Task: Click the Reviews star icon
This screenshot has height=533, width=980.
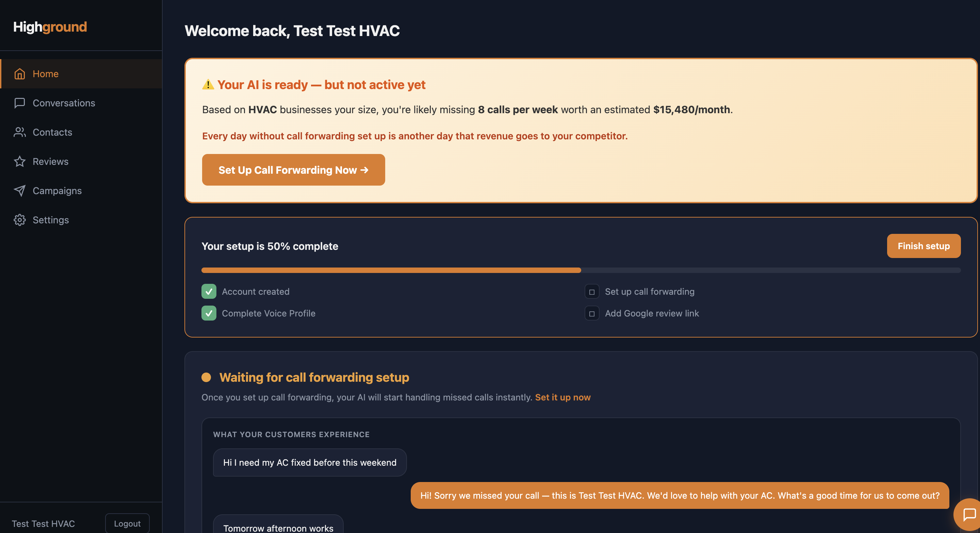Action: point(19,161)
